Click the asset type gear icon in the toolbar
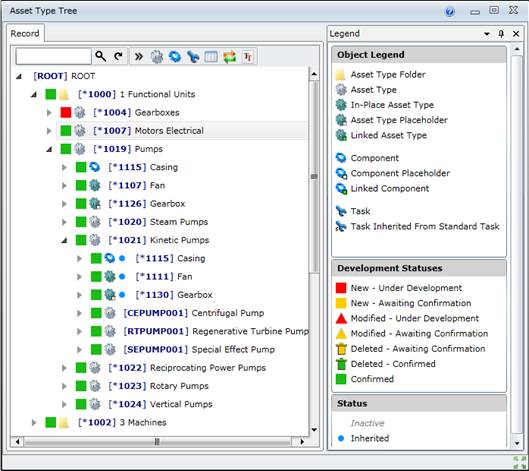 coord(157,57)
